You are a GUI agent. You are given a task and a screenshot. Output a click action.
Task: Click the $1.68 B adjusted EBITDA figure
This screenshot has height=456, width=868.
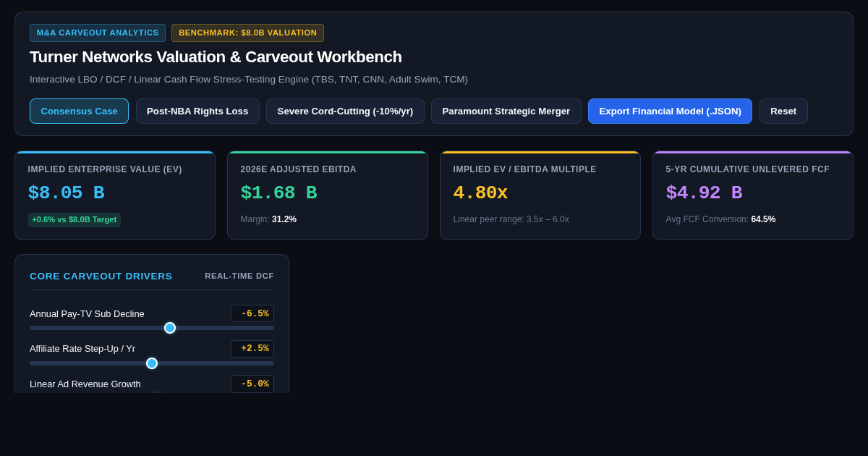pos(278,193)
